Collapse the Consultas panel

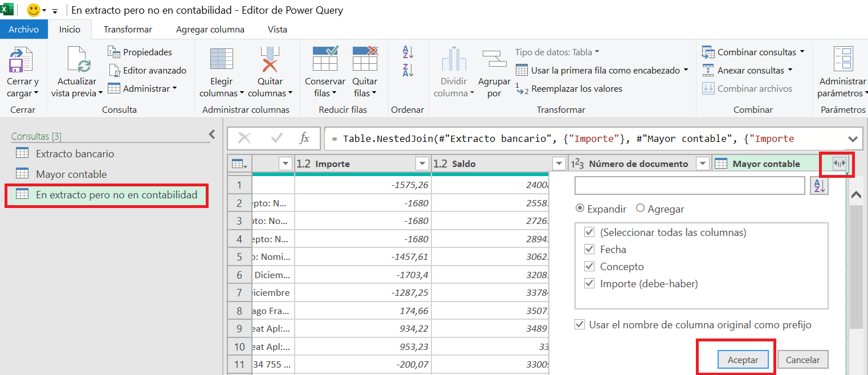tap(212, 134)
